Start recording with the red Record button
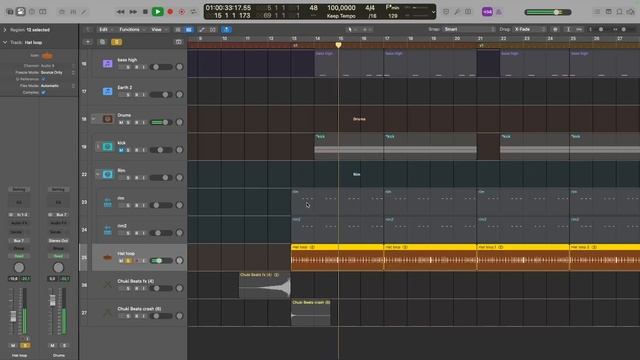The image size is (640, 360). click(170, 12)
